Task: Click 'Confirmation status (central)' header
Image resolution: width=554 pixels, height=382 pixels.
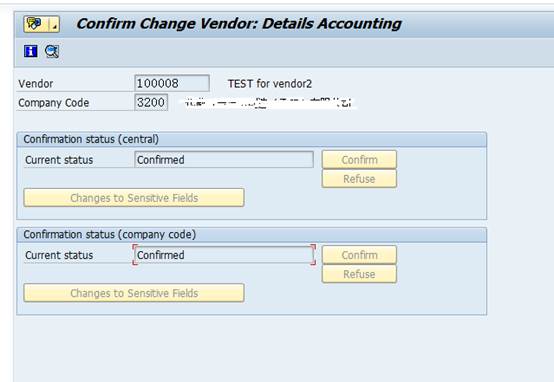Action: click(91, 139)
